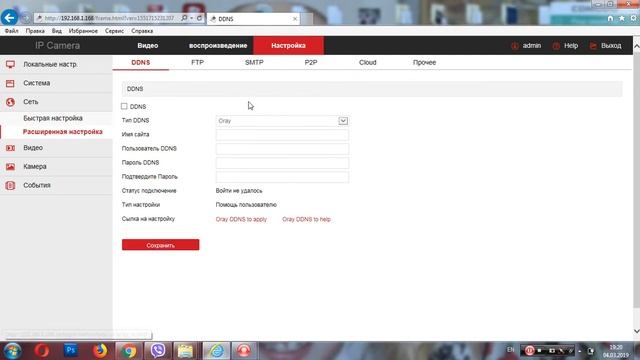640x360 pixels.
Task: Open the browser home icon
Action: click(x=610, y=18)
